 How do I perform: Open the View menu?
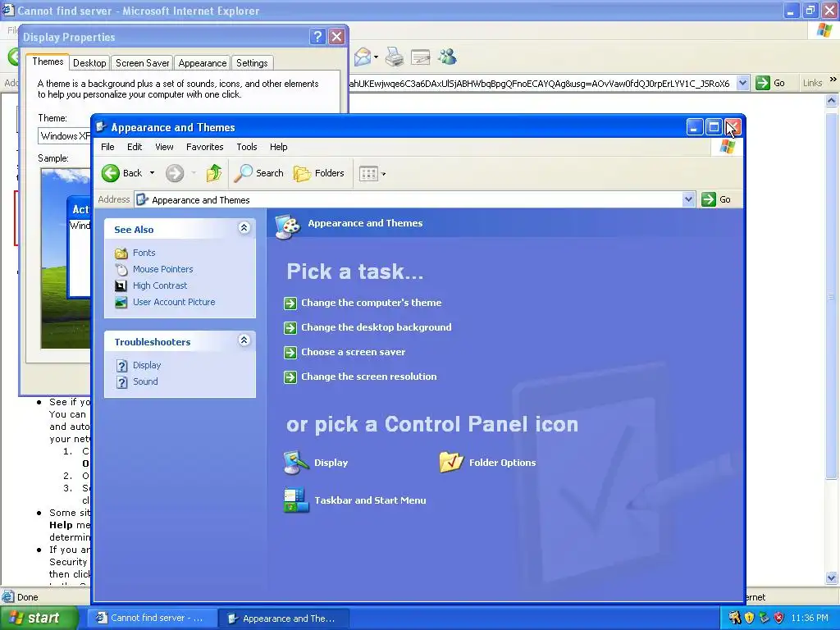164,147
